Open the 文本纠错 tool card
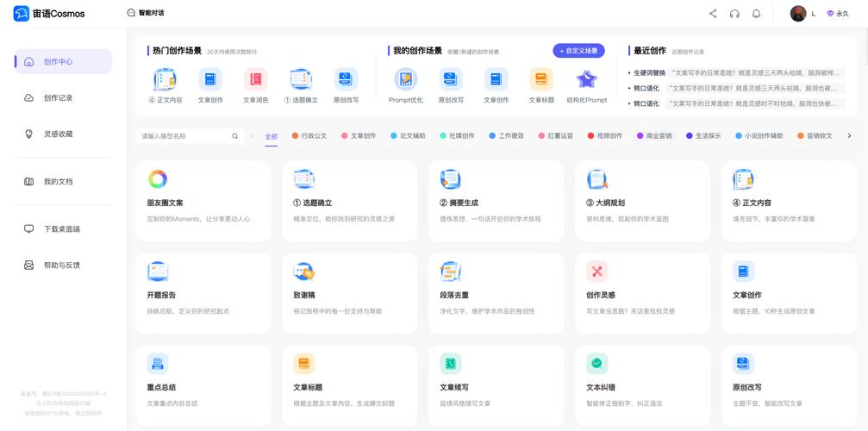 pyautogui.click(x=642, y=379)
